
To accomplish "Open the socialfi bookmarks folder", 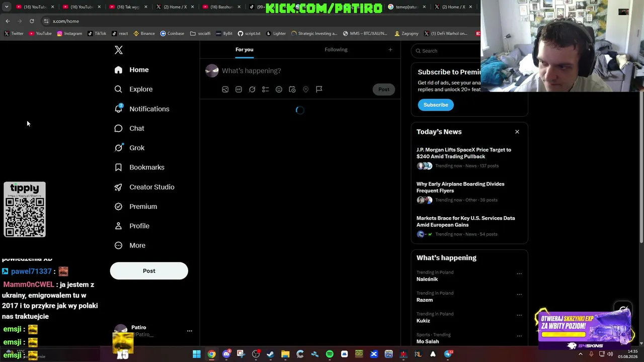I will (200, 34).
